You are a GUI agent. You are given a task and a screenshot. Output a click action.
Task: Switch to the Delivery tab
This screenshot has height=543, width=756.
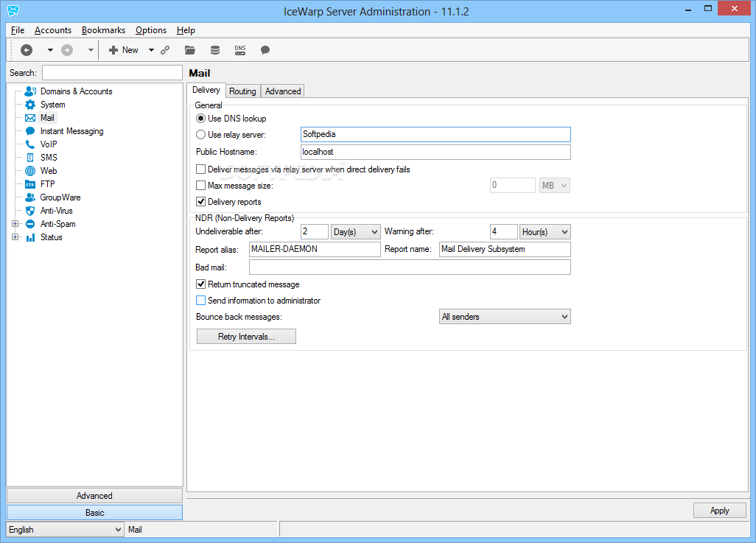[206, 90]
